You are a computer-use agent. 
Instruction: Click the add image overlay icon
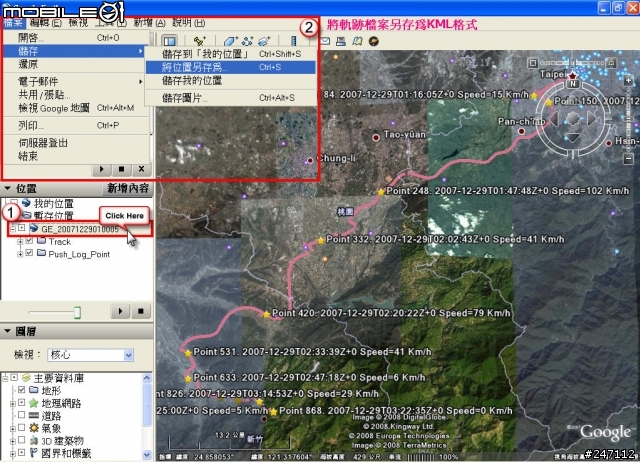(264, 41)
